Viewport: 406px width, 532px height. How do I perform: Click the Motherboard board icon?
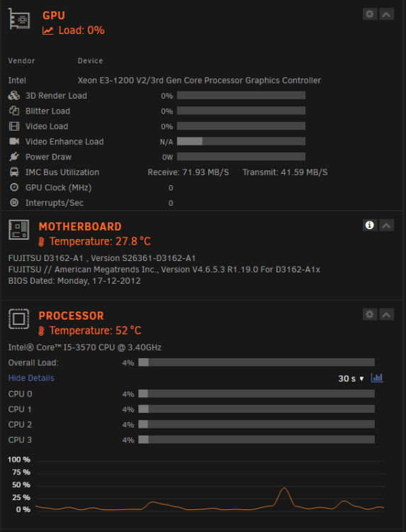click(18, 230)
